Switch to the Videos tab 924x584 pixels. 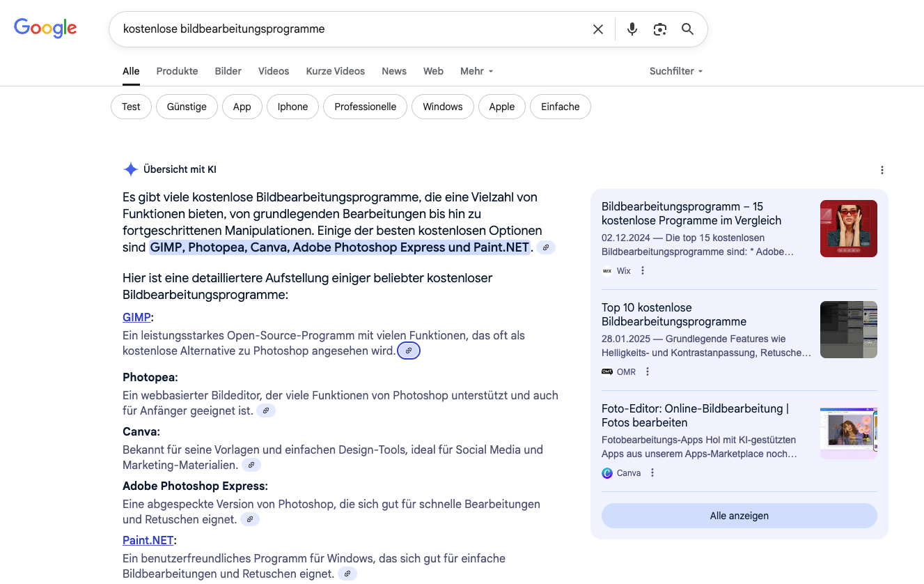(274, 71)
